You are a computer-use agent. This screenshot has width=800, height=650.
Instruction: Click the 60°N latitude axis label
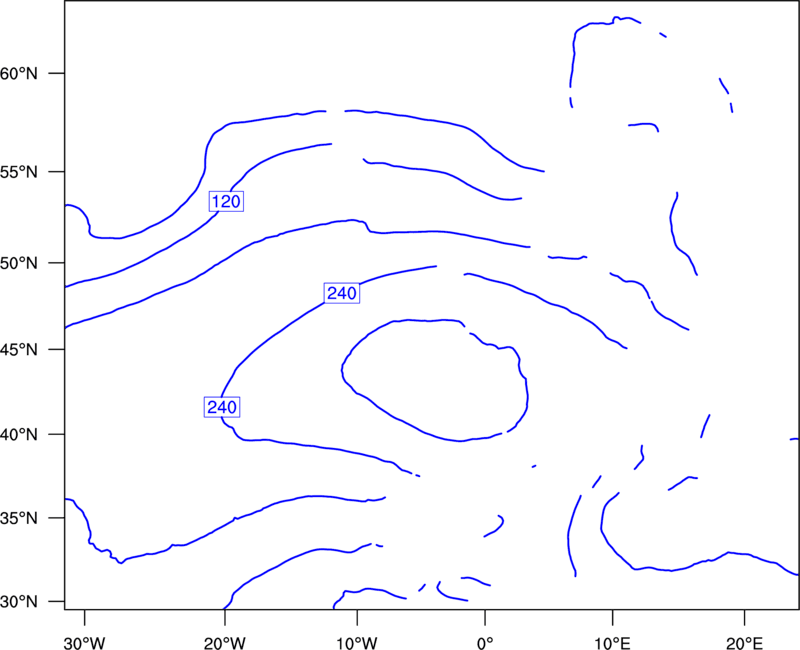(19, 73)
